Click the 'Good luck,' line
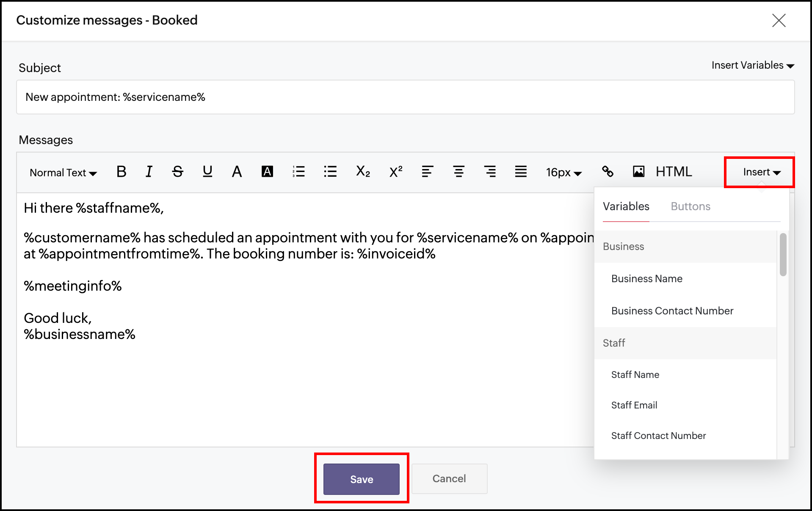The width and height of the screenshot is (812, 511). [58, 318]
